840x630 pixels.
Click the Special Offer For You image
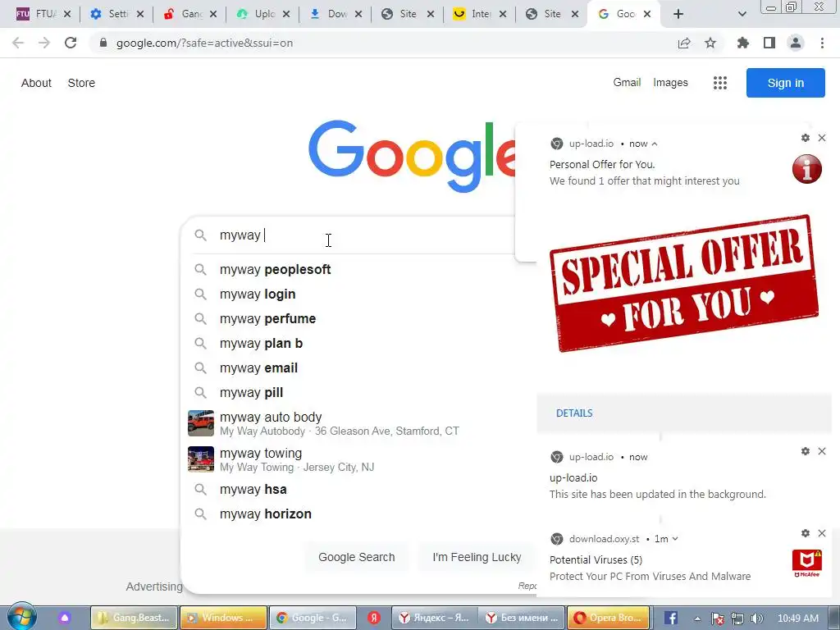[684, 283]
